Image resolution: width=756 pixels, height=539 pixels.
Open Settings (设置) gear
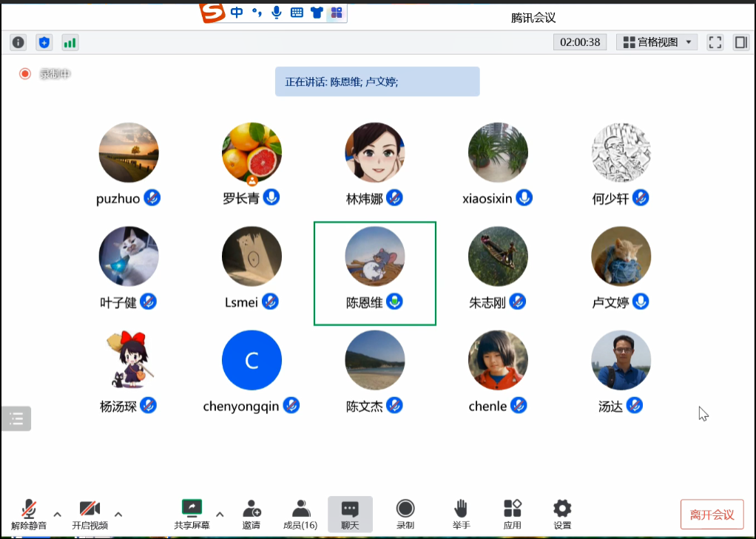(x=562, y=514)
